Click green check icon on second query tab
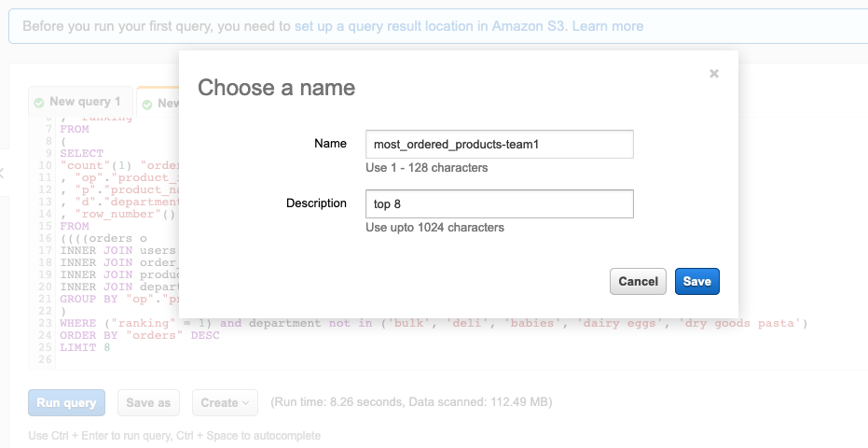 [146, 105]
